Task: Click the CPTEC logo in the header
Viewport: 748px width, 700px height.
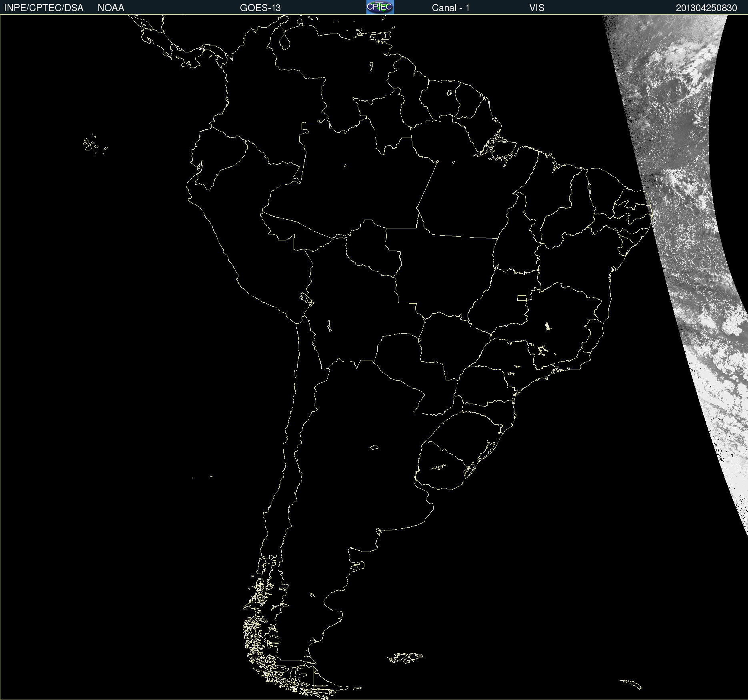Action: 380,7
